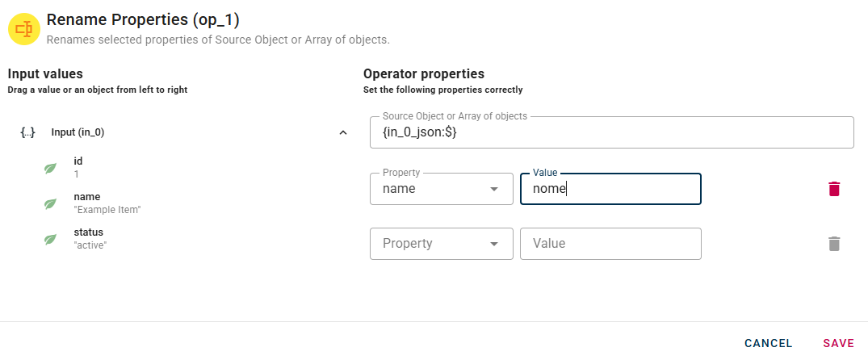Click the Value field containing nome
This screenshot has height=360, width=868.
tap(610, 189)
